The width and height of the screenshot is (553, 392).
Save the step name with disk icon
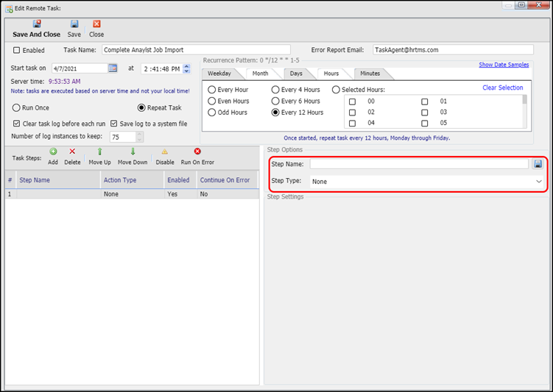538,164
